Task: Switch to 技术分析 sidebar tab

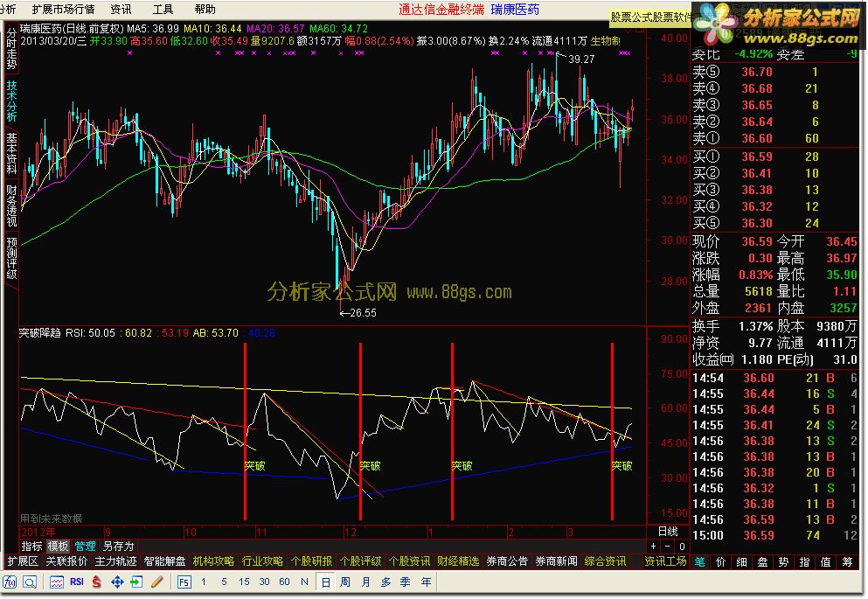Action: point(11,101)
